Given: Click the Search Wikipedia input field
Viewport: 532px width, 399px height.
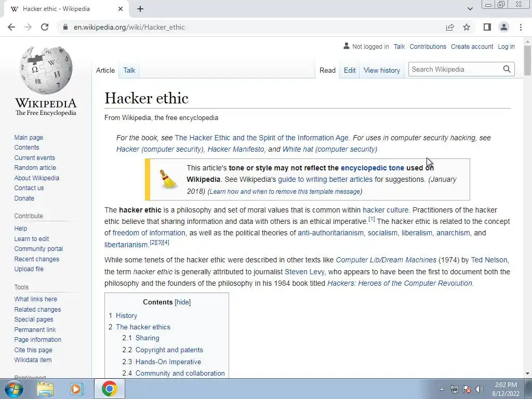Looking at the screenshot, I should pyautogui.click(x=455, y=69).
